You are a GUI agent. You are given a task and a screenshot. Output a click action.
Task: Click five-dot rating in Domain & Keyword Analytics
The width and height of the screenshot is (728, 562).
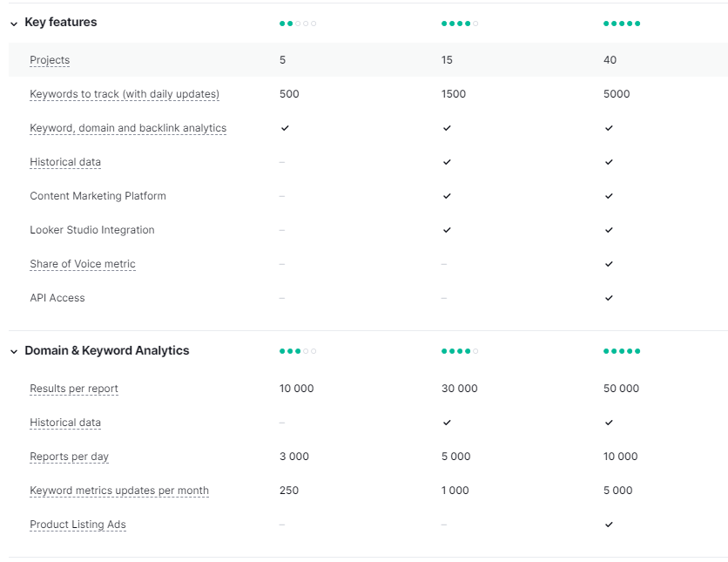pyautogui.click(x=622, y=351)
